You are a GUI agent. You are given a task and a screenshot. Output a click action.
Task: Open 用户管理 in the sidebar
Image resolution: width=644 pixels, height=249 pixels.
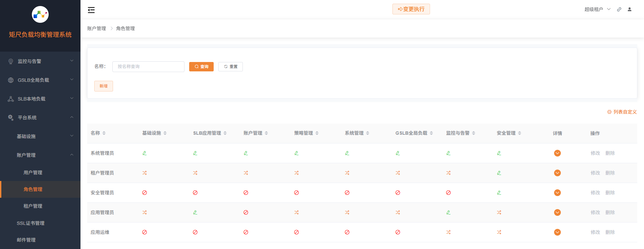33,173
